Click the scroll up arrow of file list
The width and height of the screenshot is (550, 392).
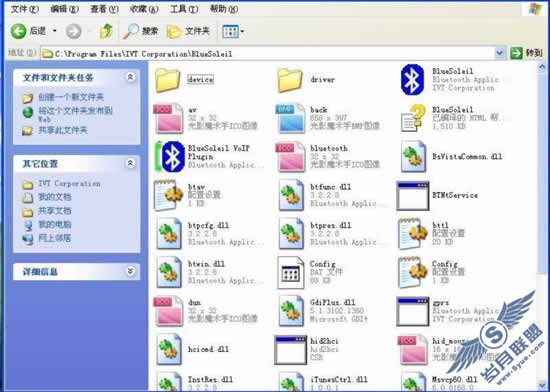(542, 67)
